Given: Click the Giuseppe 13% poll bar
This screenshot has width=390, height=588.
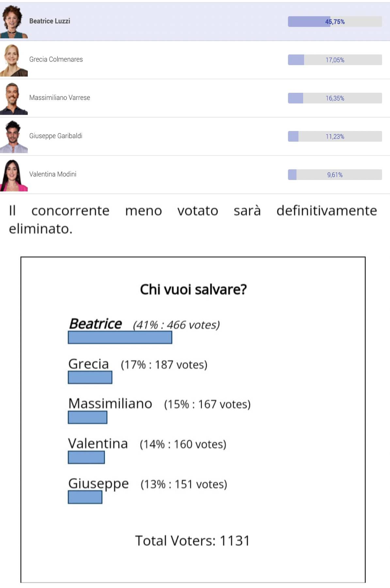Looking at the screenshot, I should pyautogui.click(x=85, y=497).
